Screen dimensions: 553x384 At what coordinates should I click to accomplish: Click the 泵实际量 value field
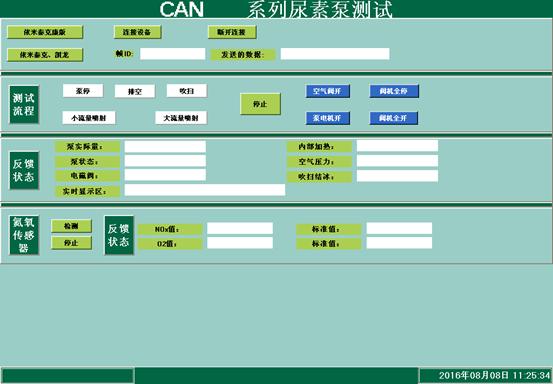(165, 147)
